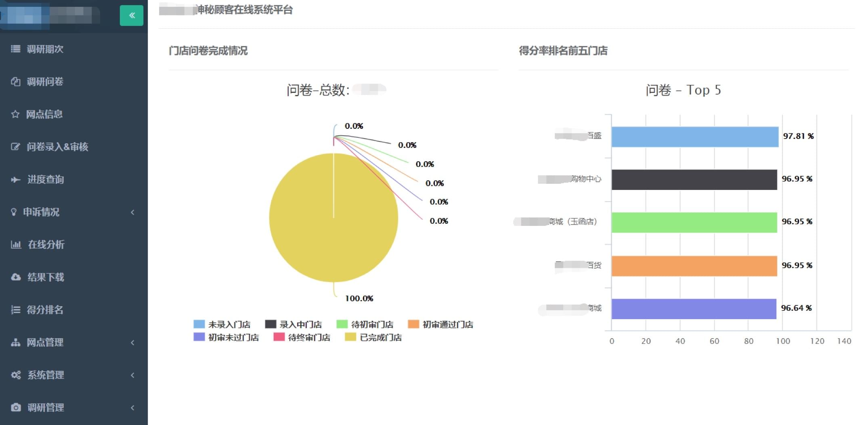Click the copy icon beside 调研问卷
868x425 pixels.
pyautogui.click(x=15, y=82)
